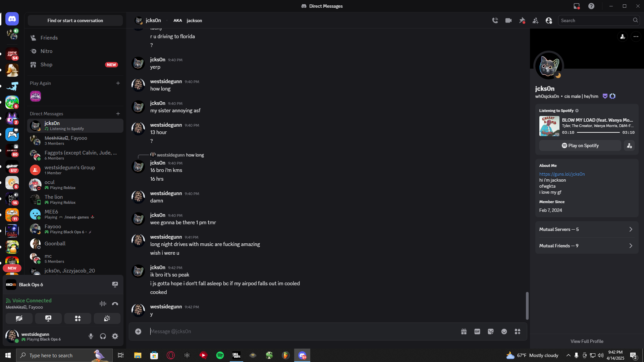
Task: Toggle headphone deafen
Action: [103, 336]
